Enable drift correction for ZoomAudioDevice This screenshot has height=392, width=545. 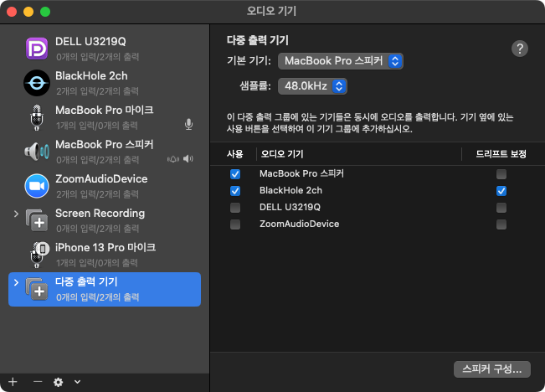[x=501, y=224]
